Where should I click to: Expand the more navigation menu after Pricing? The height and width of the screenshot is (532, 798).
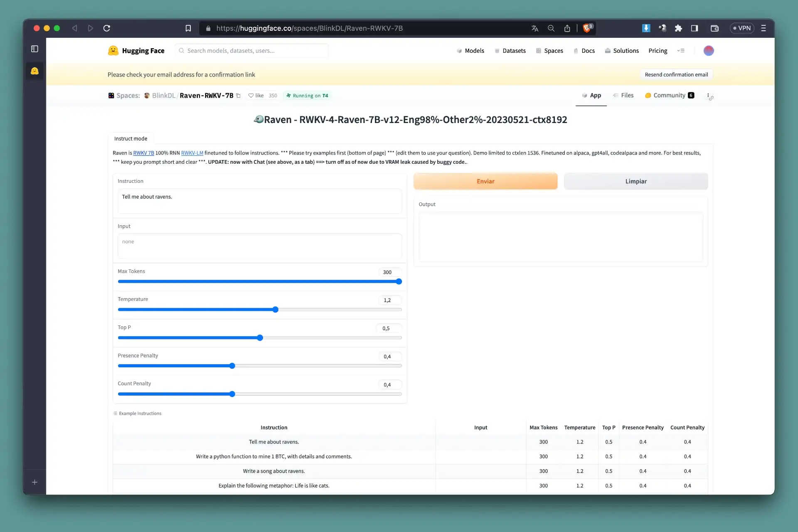pos(681,51)
